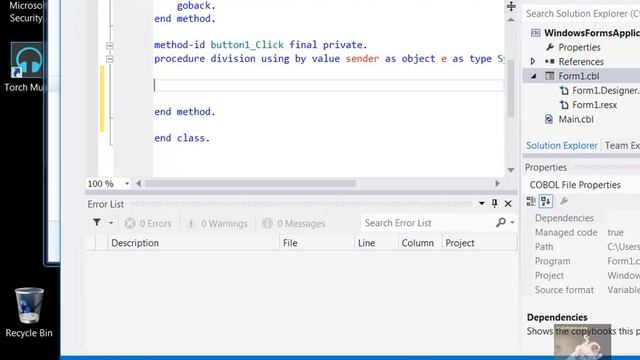Image resolution: width=640 pixels, height=360 pixels.
Task: Click the editor vertical scroll down arrow
Action: click(511, 170)
